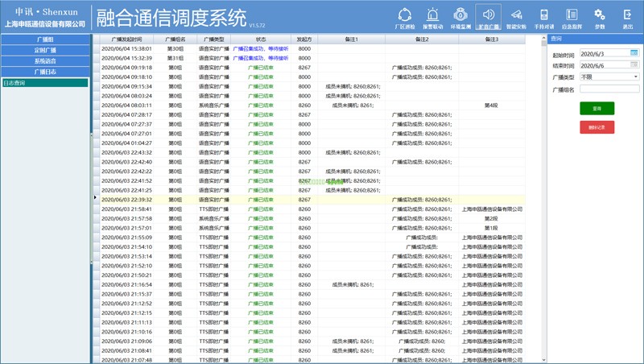The height and width of the screenshot is (364, 644).
Task: Open 参数 settings gears icon
Action: pyautogui.click(x=600, y=15)
